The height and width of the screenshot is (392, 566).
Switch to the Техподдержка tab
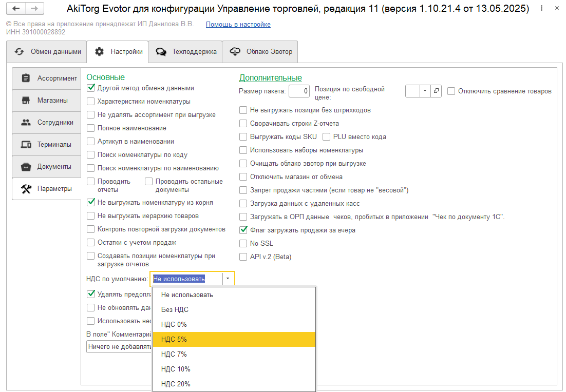tap(185, 52)
